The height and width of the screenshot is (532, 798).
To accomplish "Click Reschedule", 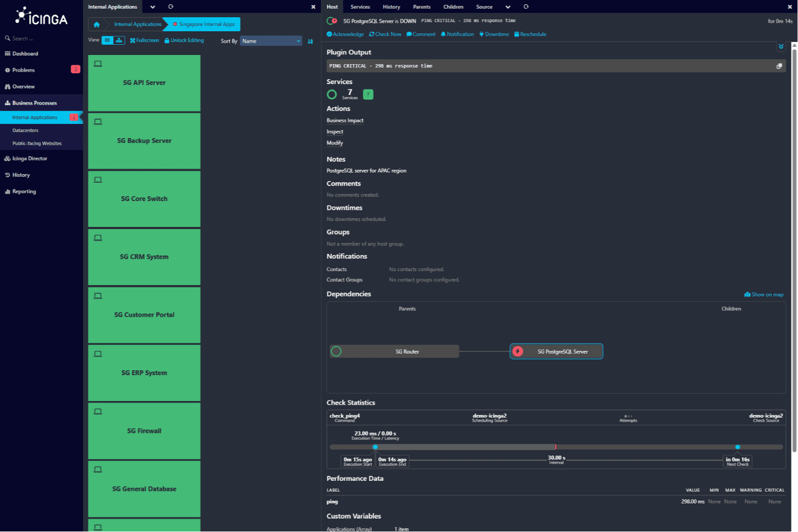I will [530, 34].
